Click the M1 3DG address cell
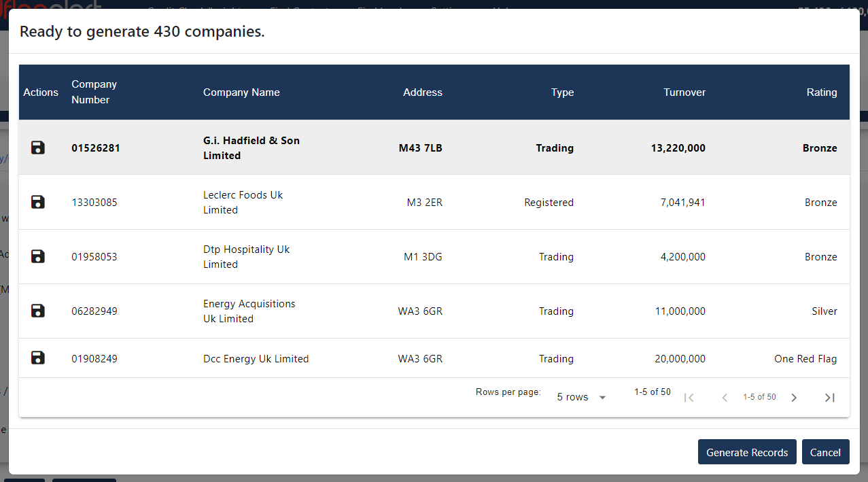Image resolution: width=868 pixels, height=482 pixels. coord(423,257)
